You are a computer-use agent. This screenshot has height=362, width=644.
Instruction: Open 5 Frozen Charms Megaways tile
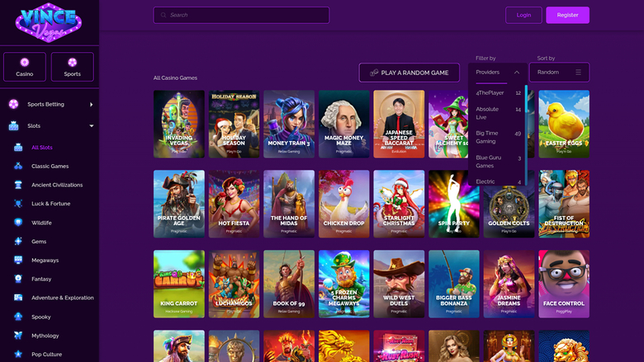point(344,284)
